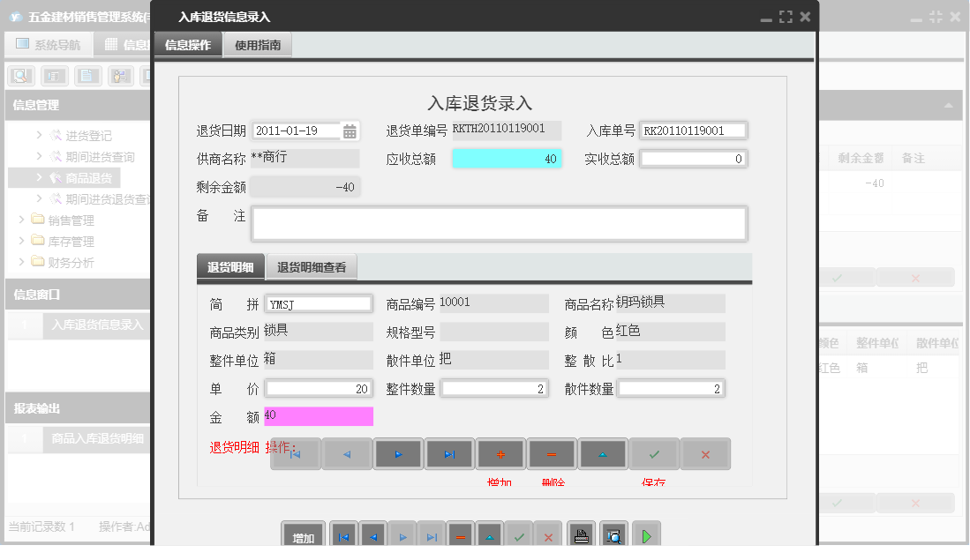Screen dimensions: 970x560
Task: Click the search magnifier icon in left toolbar
Action: 19,76
